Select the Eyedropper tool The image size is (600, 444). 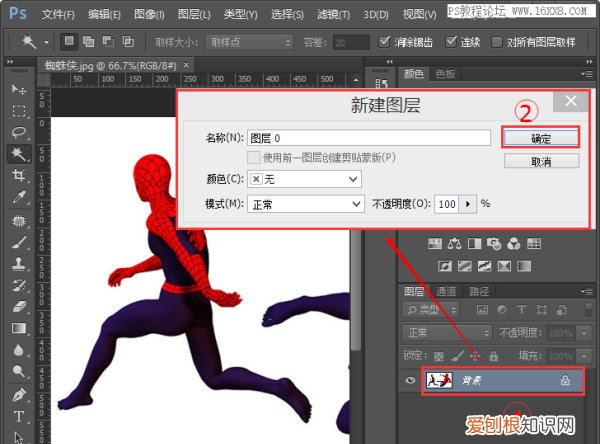pos(19,197)
